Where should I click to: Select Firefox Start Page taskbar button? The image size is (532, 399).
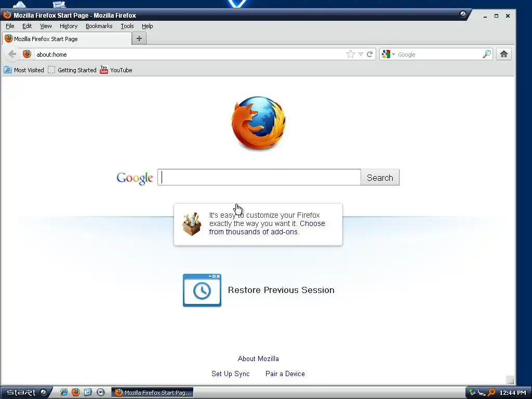(153, 393)
